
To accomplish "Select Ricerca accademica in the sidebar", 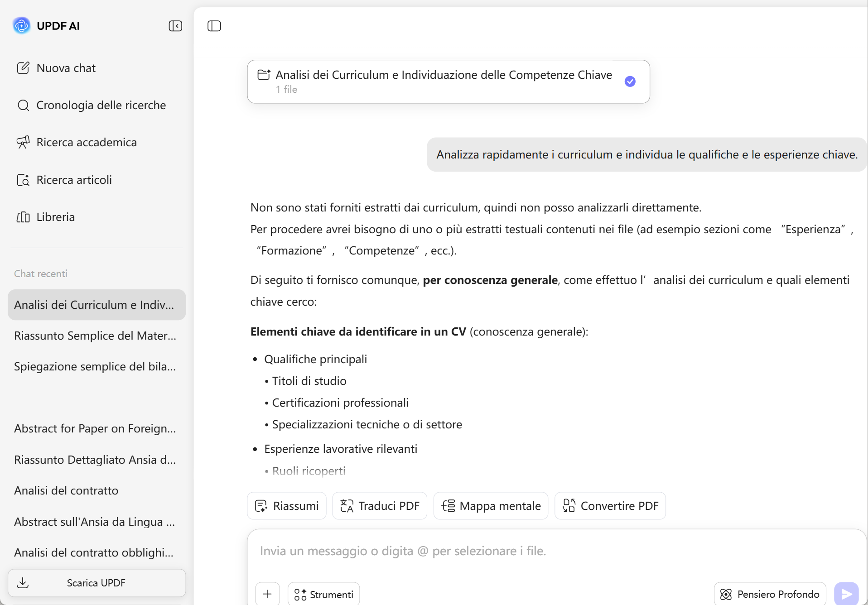I will pyautogui.click(x=86, y=142).
